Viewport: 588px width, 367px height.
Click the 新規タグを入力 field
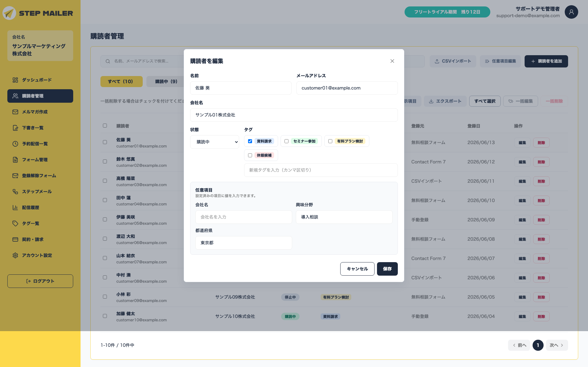point(321,170)
